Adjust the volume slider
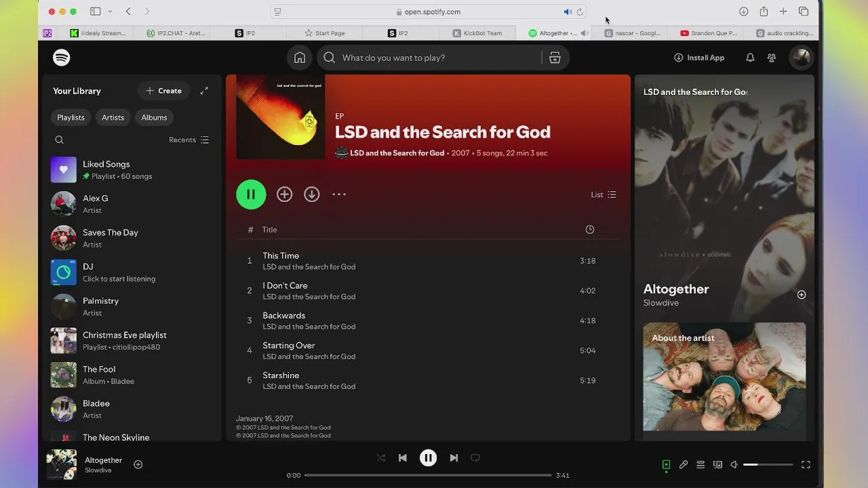Screen dimensions: 868x488 click(768, 465)
